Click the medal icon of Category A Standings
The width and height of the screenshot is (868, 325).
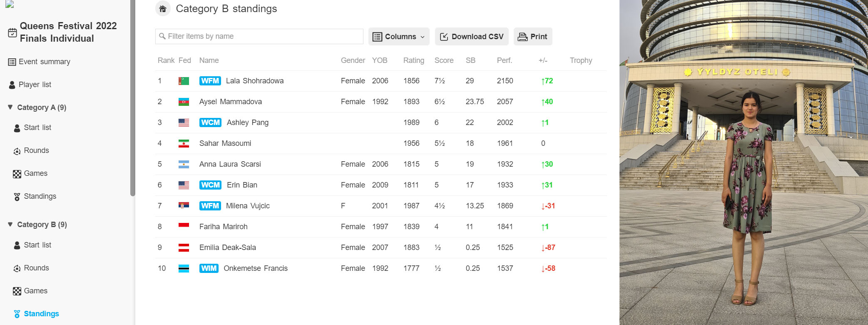click(x=17, y=197)
